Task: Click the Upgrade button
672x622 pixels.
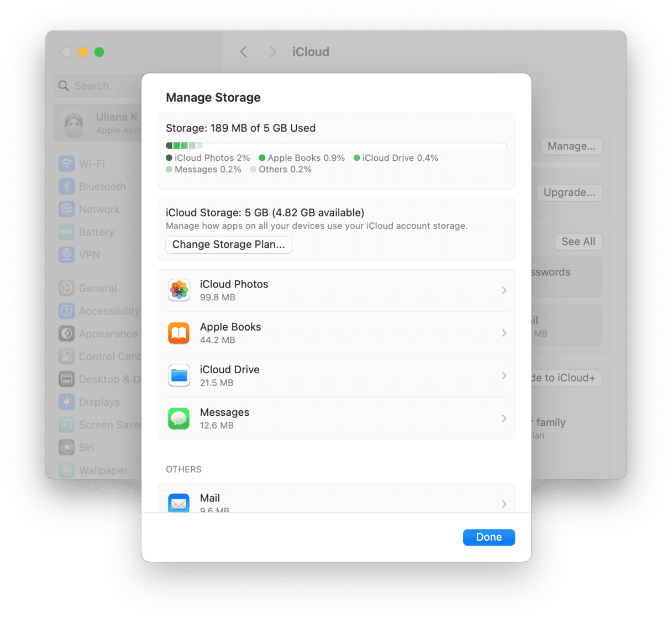Action: (x=569, y=192)
